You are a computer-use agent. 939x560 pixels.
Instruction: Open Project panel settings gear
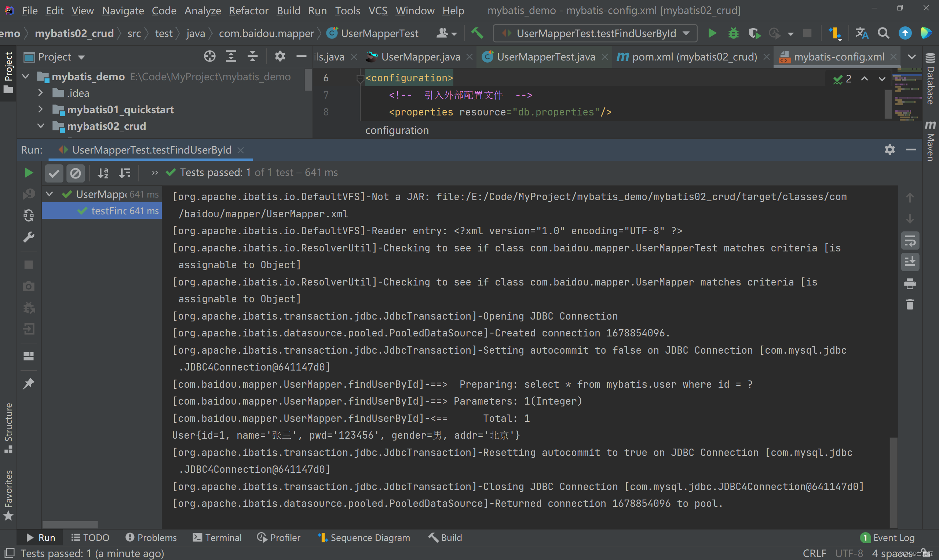280,56
